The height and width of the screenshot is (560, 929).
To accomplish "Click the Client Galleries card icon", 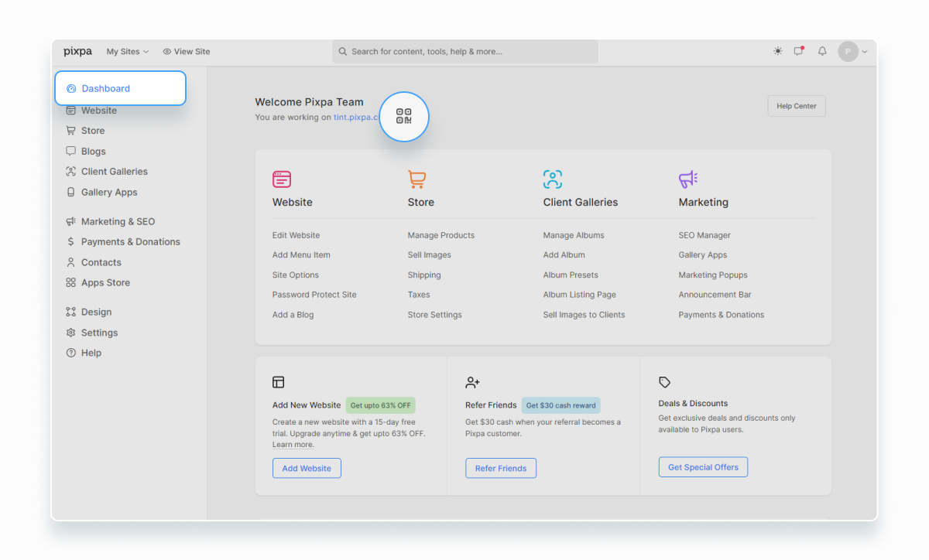I will click(553, 179).
